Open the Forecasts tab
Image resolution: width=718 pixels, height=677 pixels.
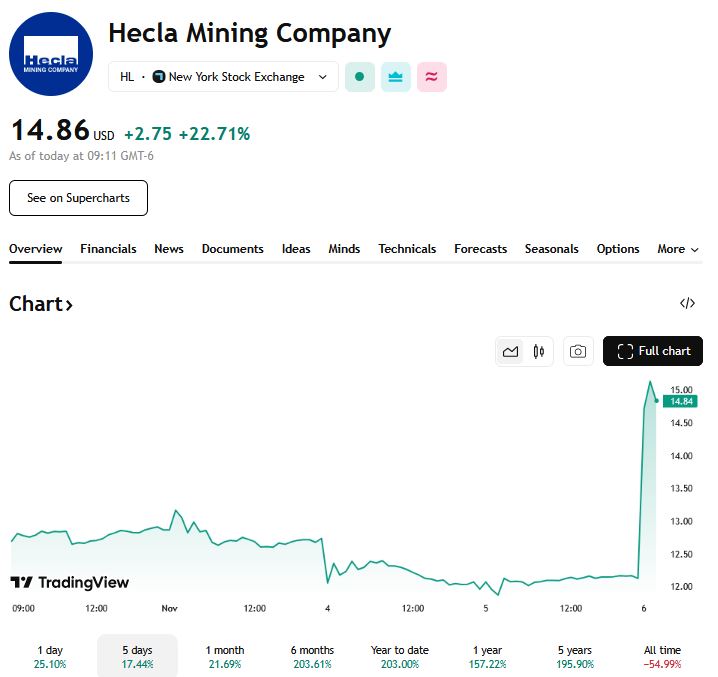480,249
